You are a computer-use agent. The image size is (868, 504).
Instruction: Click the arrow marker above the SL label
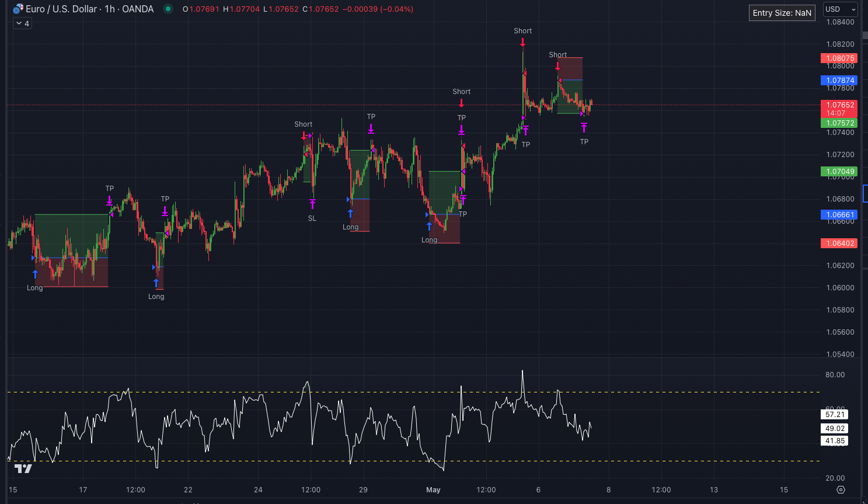pos(312,204)
